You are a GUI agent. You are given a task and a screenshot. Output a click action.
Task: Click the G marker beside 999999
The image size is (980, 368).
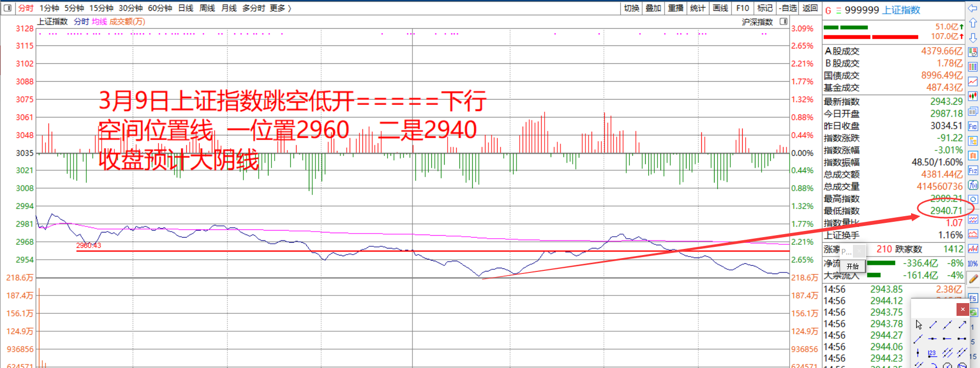pyautogui.click(x=828, y=10)
